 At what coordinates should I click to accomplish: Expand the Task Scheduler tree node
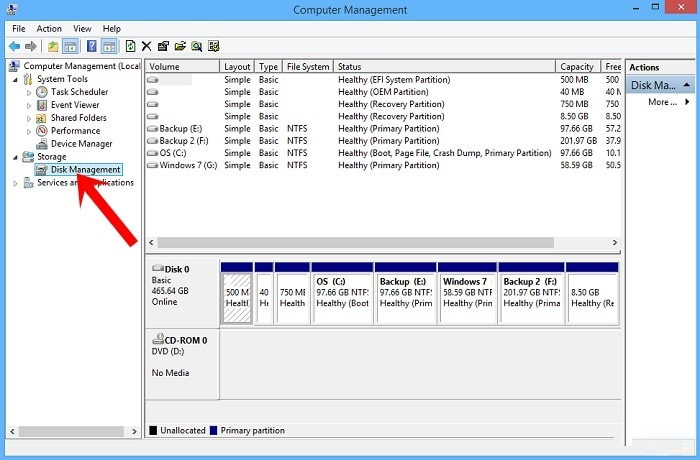(29, 92)
